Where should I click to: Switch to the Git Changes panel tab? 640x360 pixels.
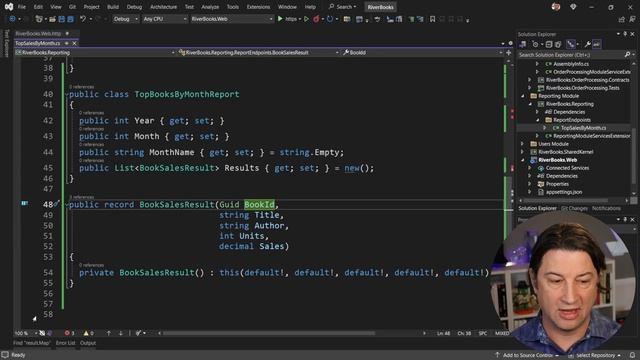574,208
